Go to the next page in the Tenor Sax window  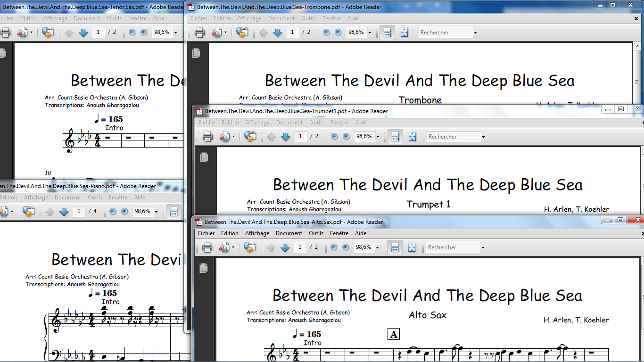coord(83,33)
